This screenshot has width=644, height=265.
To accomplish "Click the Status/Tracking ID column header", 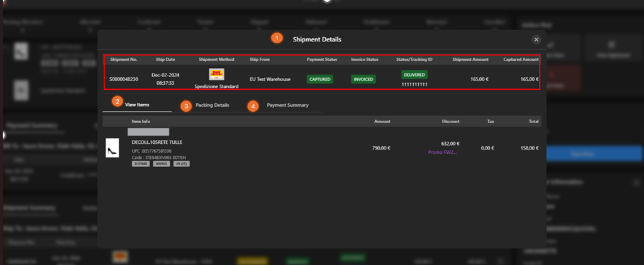I will coord(414,60).
